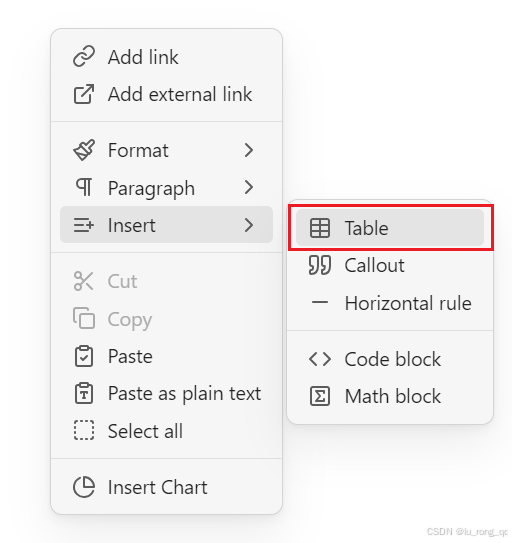Click the table grid icon
This screenshot has width=512, height=543.
pos(319,228)
